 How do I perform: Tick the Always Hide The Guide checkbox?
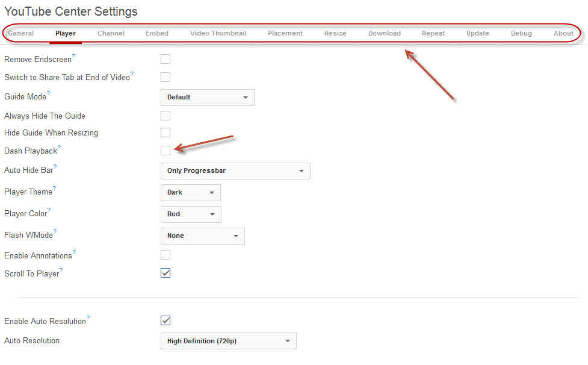pos(166,116)
